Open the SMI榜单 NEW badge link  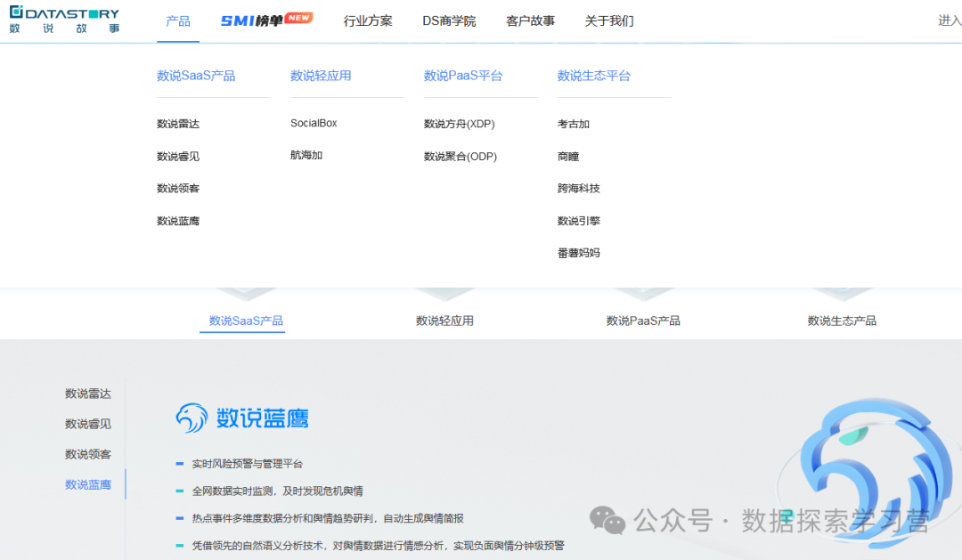click(265, 20)
